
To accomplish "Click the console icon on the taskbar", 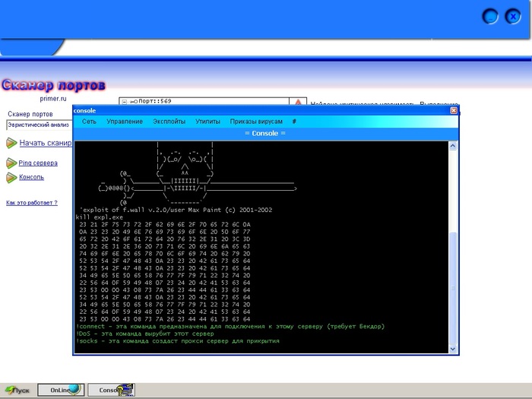I will [125, 390].
